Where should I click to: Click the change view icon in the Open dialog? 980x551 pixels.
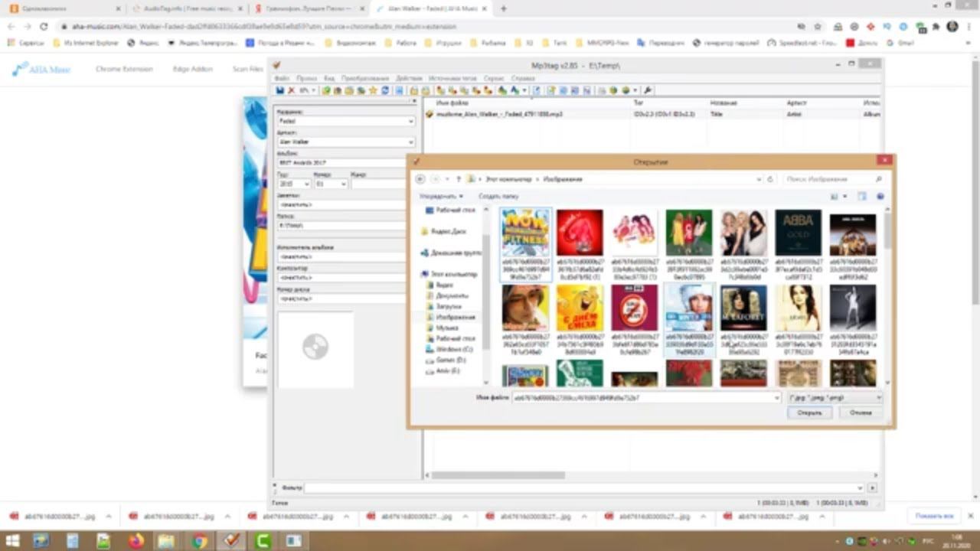point(835,197)
